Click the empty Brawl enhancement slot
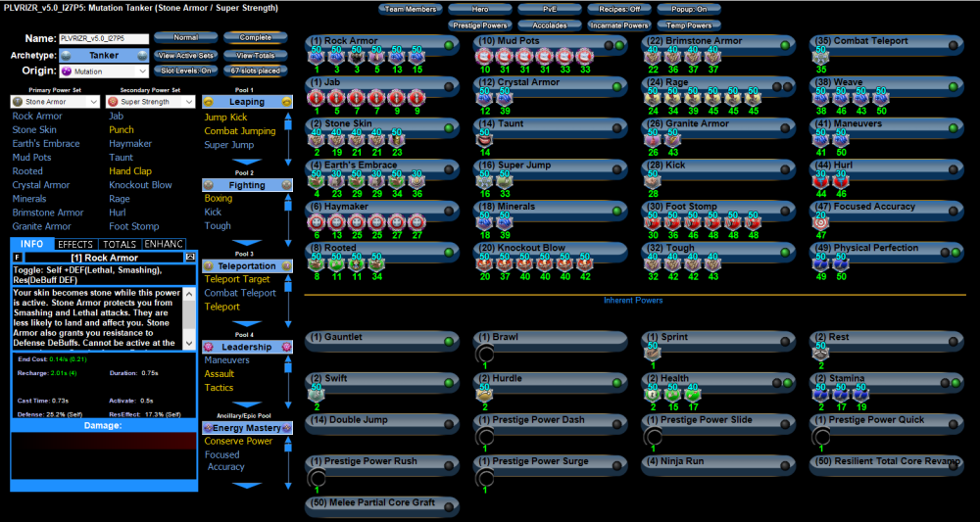 483,355
